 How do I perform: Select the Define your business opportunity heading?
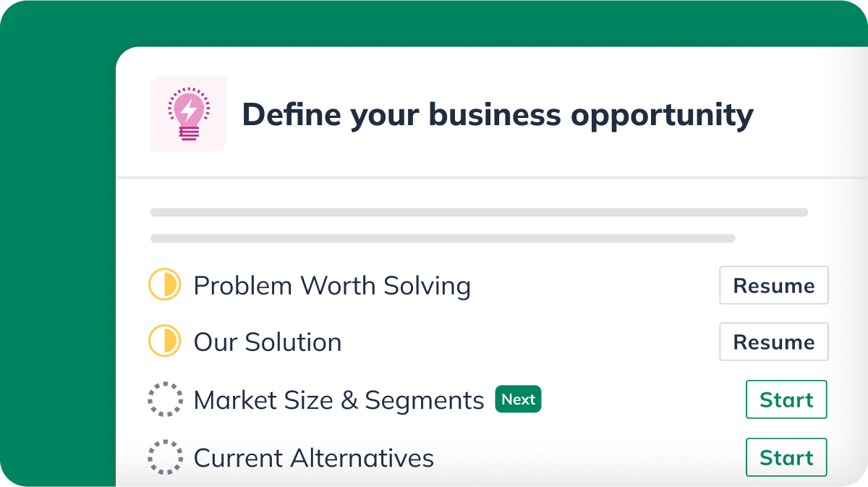point(498,114)
